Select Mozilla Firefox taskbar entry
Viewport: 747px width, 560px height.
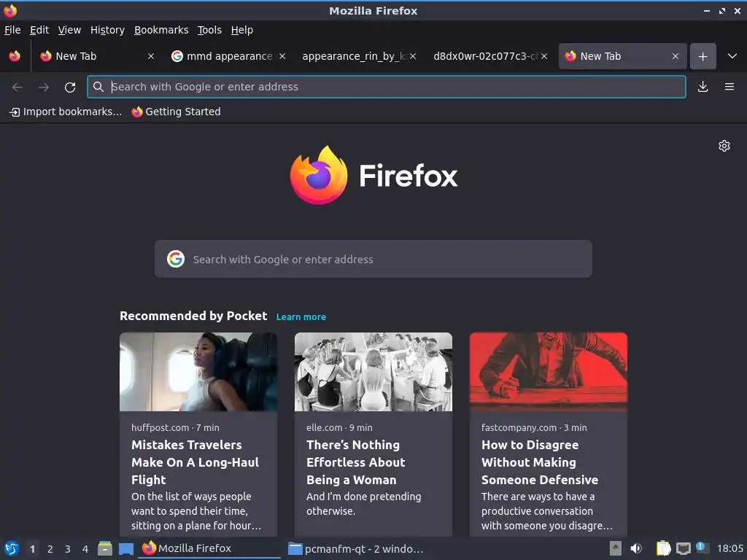[209, 548]
